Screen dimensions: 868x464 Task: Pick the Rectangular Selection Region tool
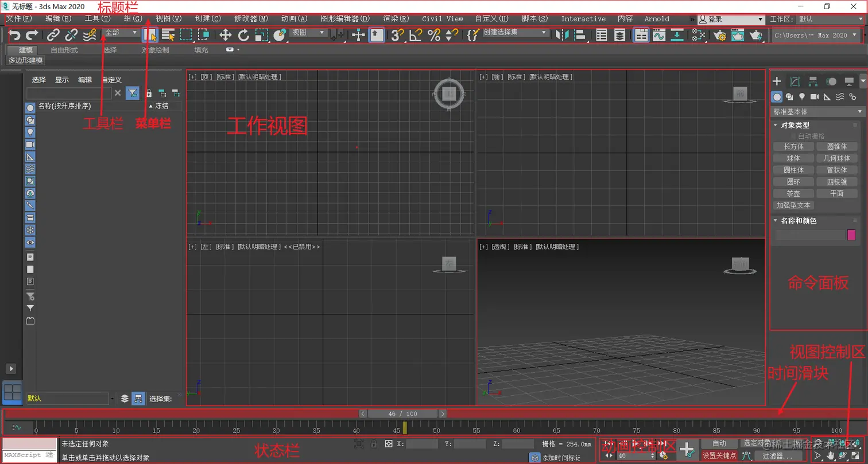[x=185, y=36]
